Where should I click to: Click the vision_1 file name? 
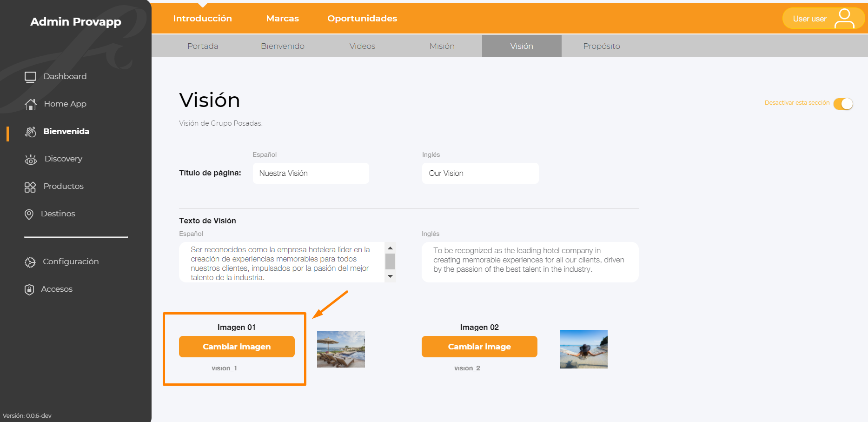click(x=225, y=368)
